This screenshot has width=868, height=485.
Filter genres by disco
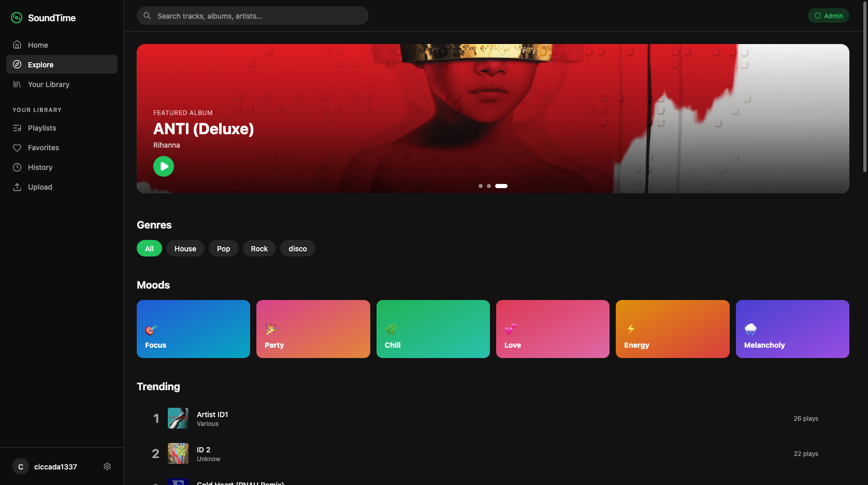(298, 248)
